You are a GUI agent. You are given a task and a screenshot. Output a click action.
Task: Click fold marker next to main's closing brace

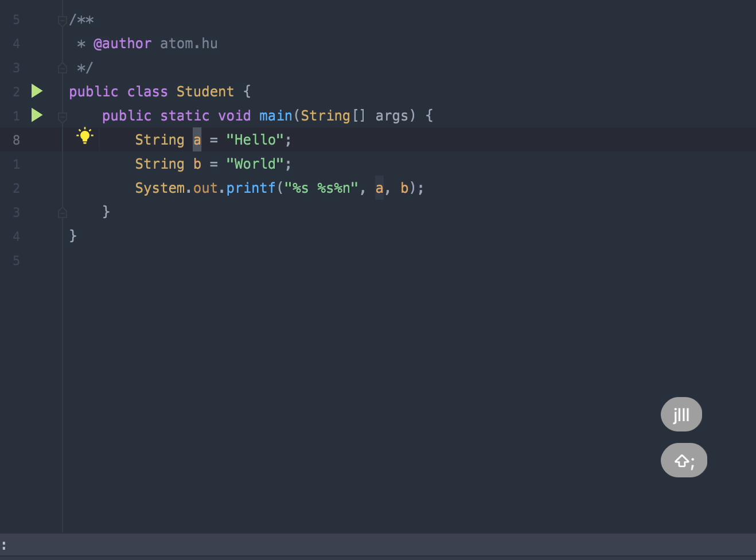pyautogui.click(x=62, y=212)
